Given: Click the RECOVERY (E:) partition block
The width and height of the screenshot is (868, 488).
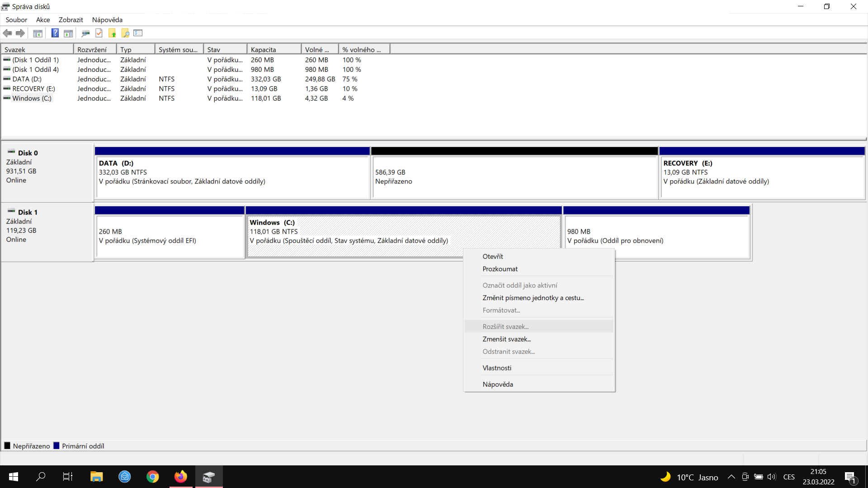Looking at the screenshot, I should 762,177.
